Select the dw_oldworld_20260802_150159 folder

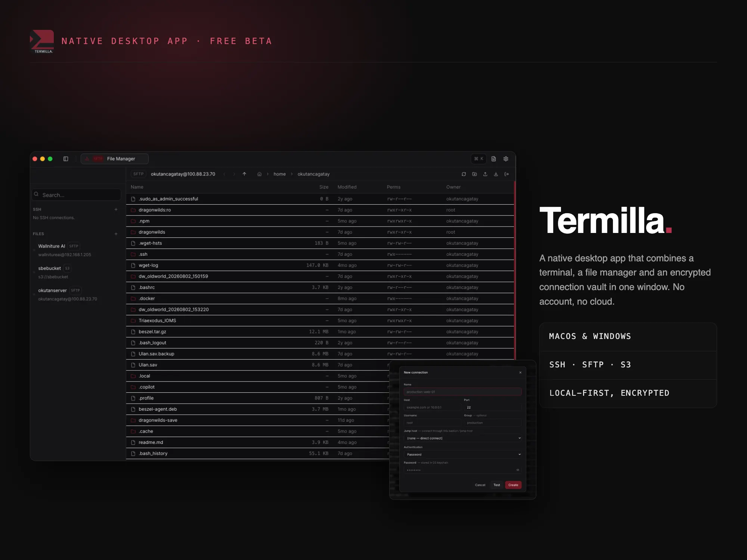(x=320, y=276)
